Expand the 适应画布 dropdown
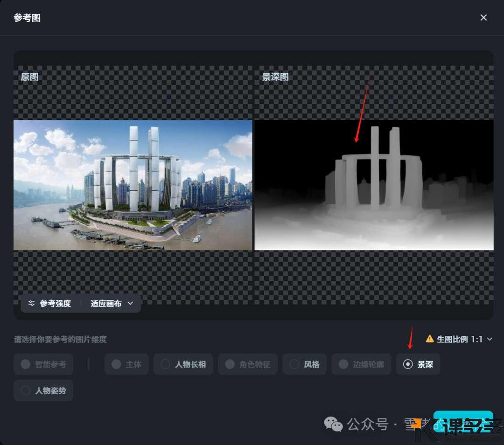 (x=110, y=303)
